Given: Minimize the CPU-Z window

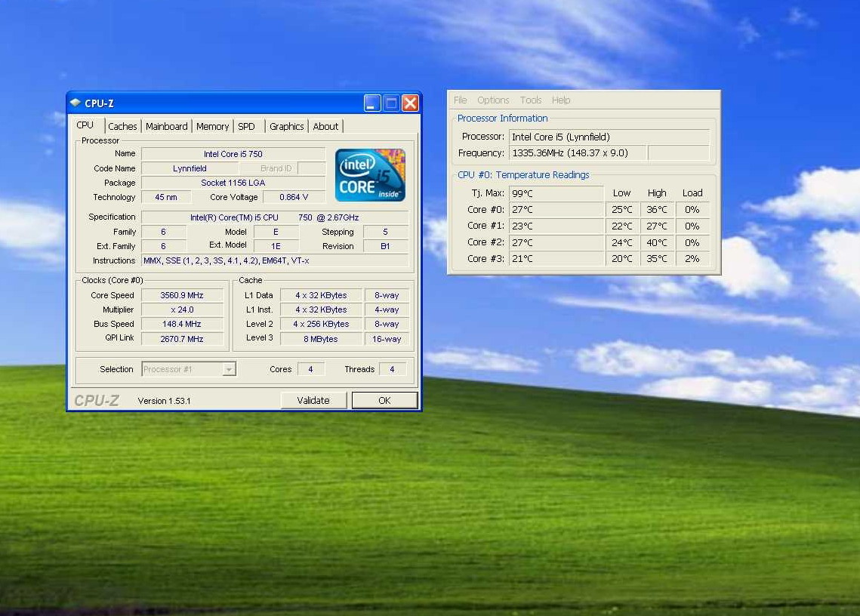Looking at the screenshot, I should (372, 103).
